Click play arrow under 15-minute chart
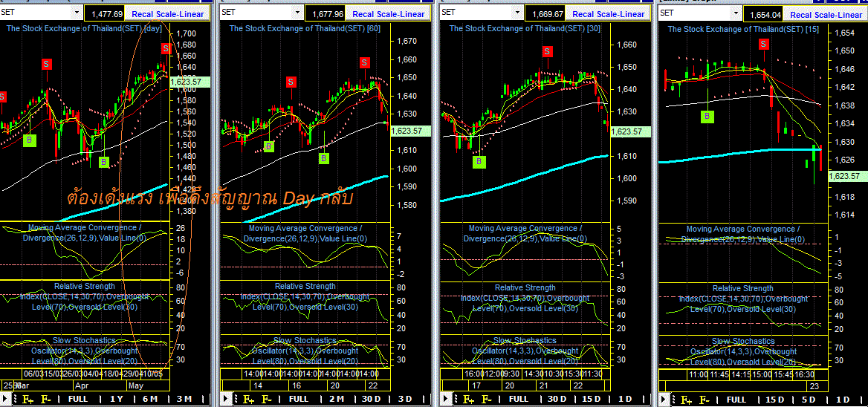This screenshot has width=868, height=407. (x=663, y=400)
